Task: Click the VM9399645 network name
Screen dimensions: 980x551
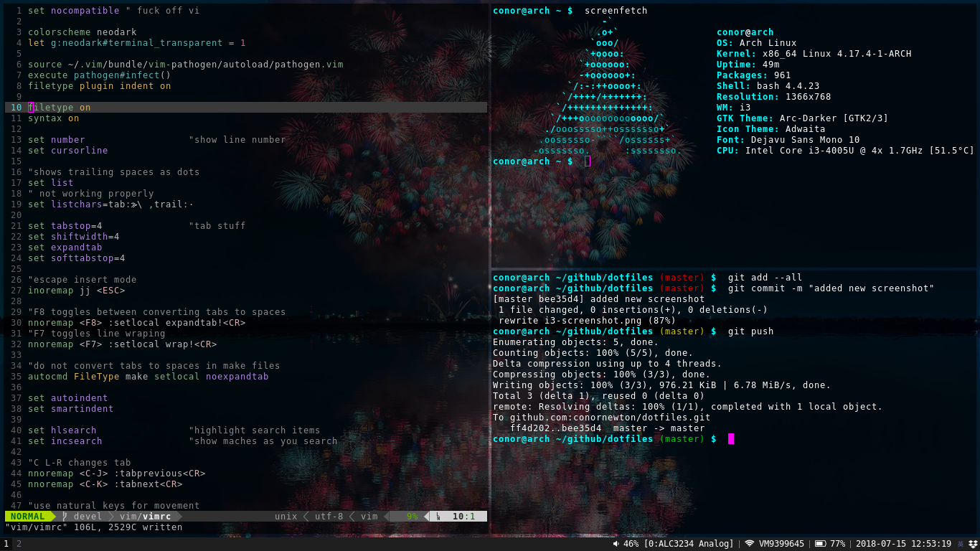Action: pyautogui.click(x=781, y=544)
